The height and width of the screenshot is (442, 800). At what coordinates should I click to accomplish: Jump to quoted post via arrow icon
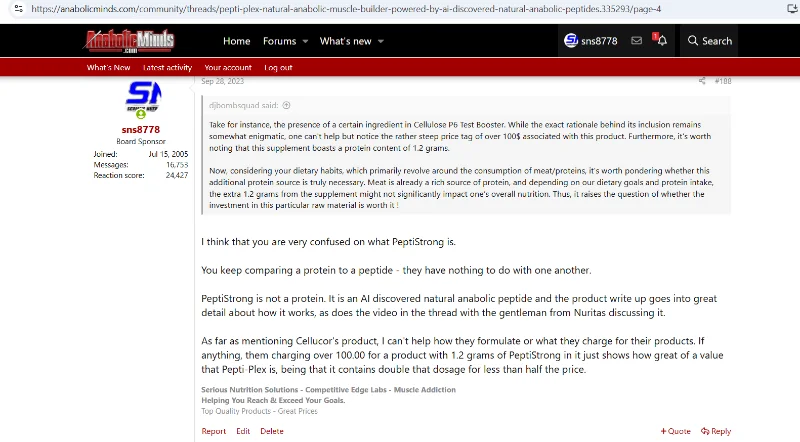pos(286,105)
